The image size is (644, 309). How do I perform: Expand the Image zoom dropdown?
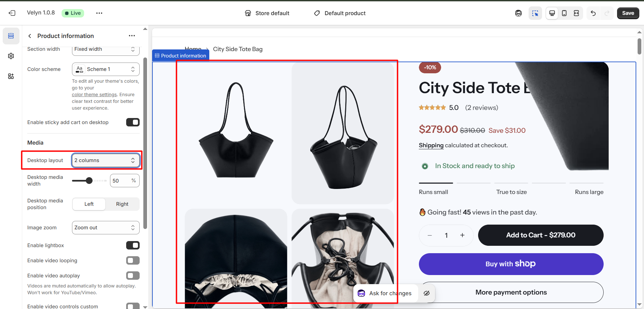[106, 228]
